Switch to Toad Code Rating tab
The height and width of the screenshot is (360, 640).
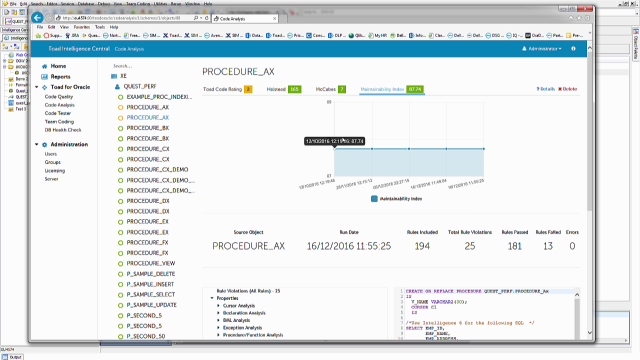[227, 89]
